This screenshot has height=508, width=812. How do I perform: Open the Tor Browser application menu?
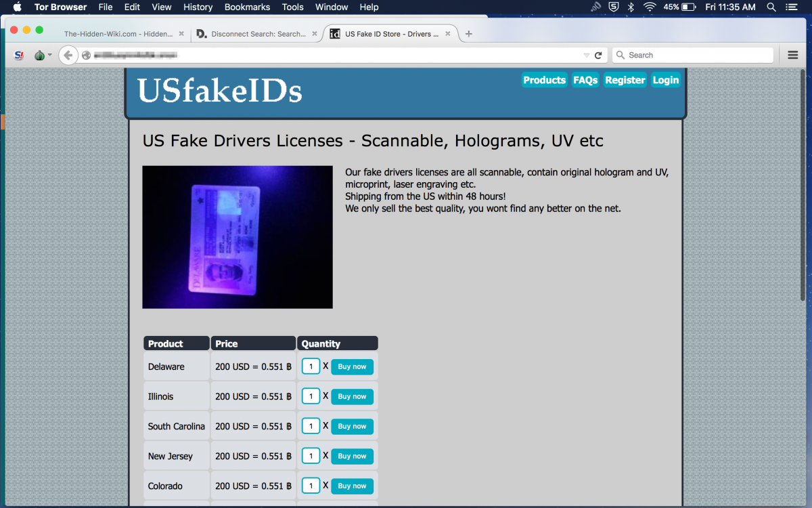coord(60,7)
